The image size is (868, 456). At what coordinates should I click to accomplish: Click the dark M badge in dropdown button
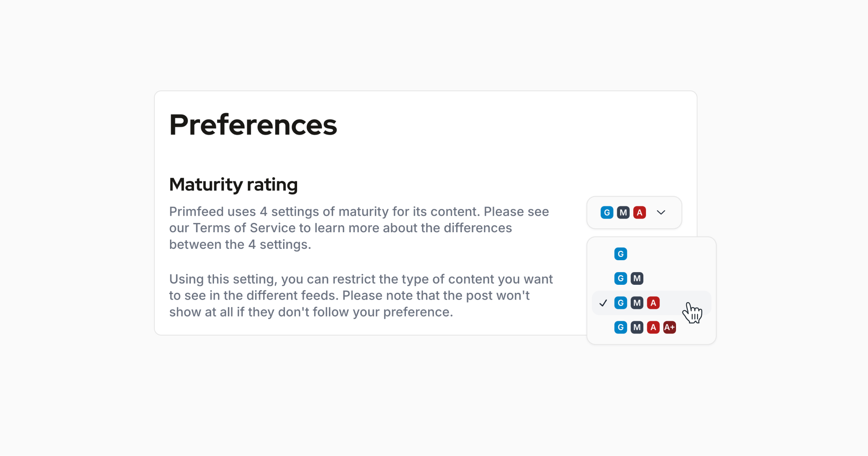623,212
